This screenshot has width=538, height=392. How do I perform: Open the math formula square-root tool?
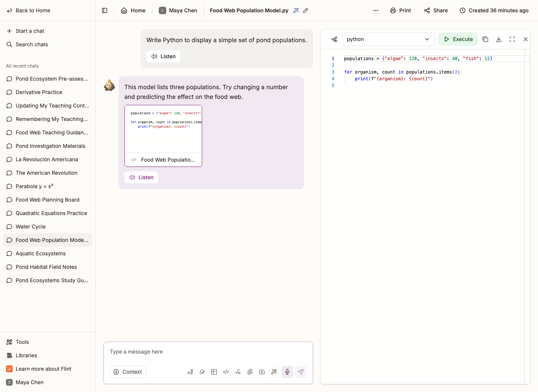(x=238, y=372)
